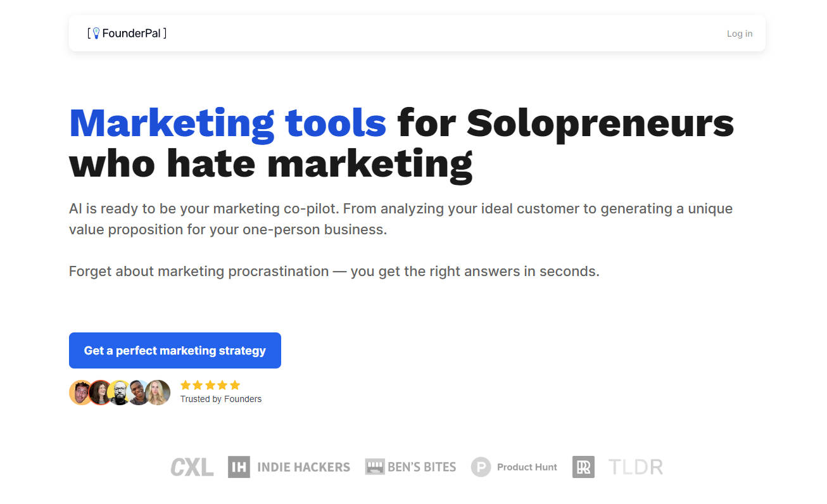
Task: Click the middle gold rating star
Action: tap(210, 385)
